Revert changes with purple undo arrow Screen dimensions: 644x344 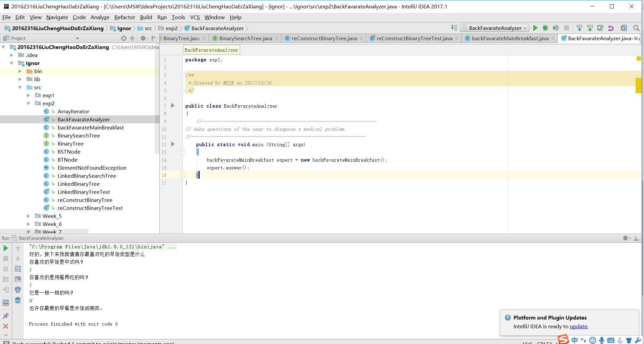611,28
